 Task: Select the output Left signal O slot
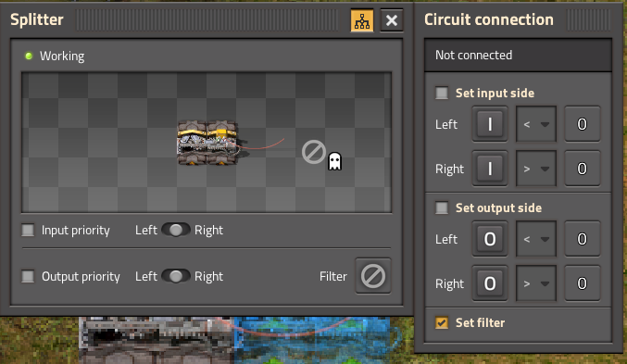[x=490, y=239]
